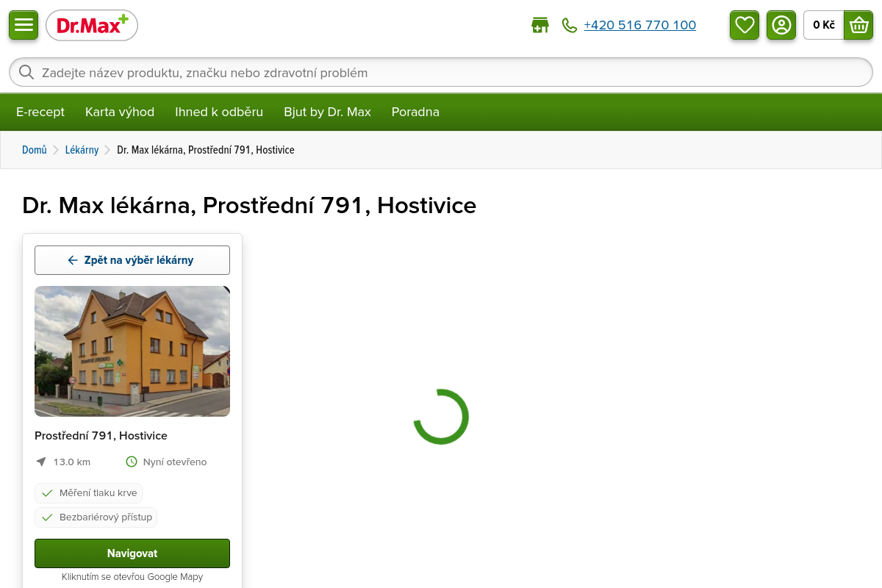The image size is (882, 588).
Task: Click Zpět na výběr lékárny button
Action: coord(132,260)
